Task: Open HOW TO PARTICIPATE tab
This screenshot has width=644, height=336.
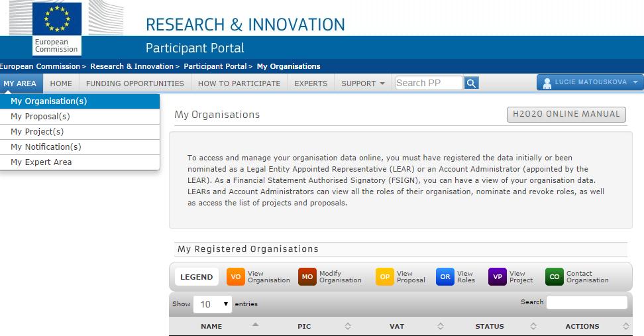Action: [239, 84]
